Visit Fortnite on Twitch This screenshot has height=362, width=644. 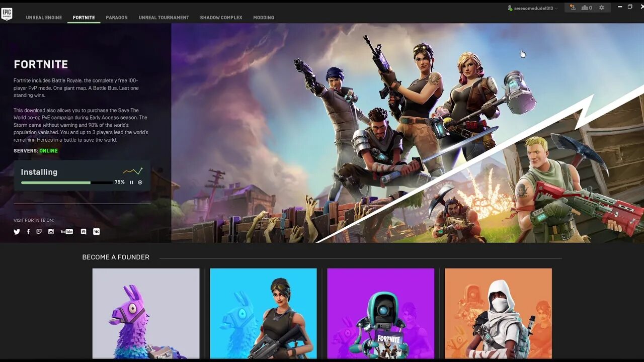39,232
